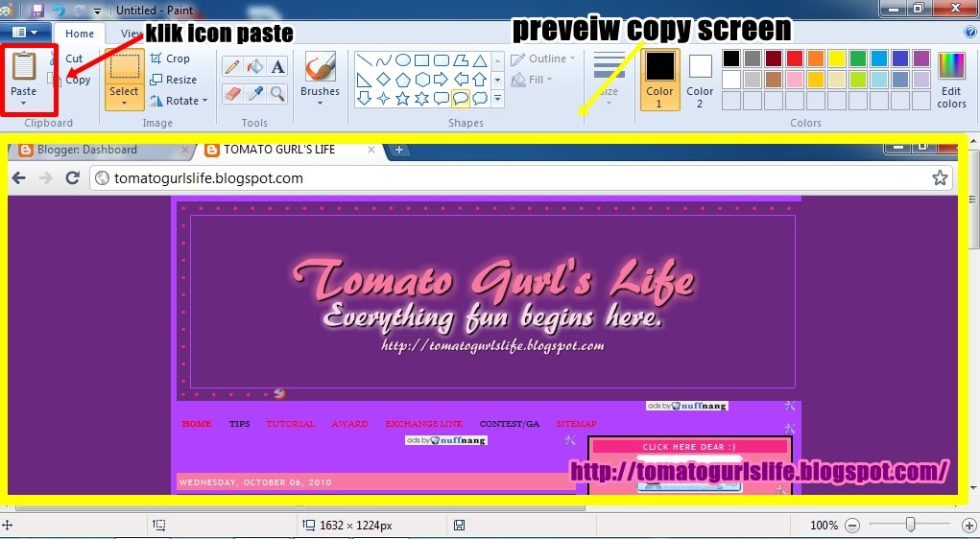Select the Eraser tool
Screen dimensions: 980x539
click(232, 94)
